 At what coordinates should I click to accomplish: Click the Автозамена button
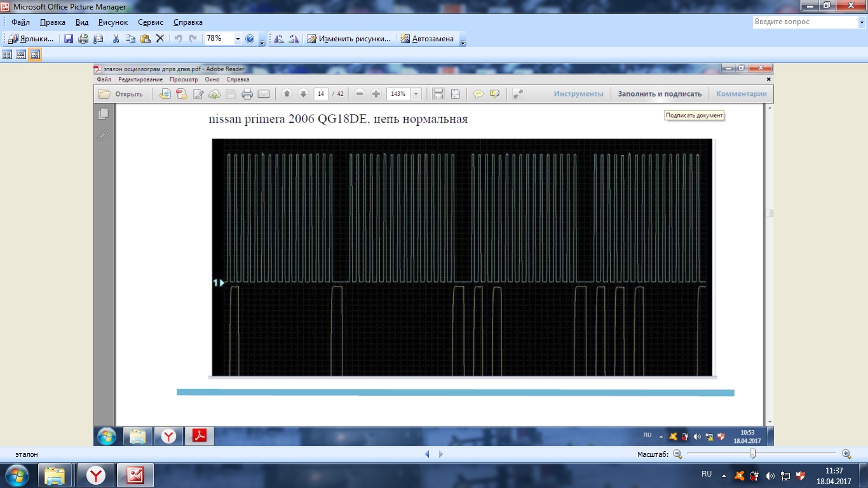pos(427,39)
